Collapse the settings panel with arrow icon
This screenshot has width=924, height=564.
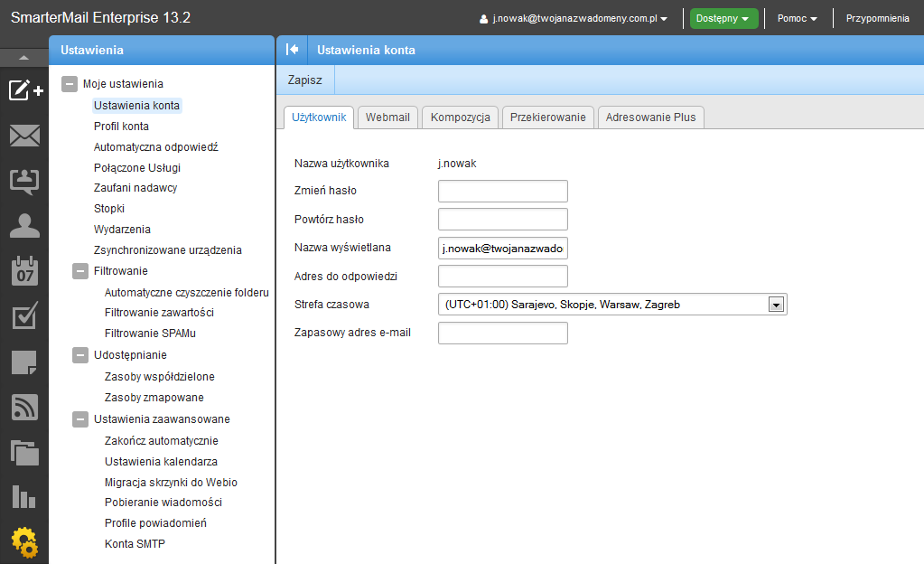(x=293, y=50)
